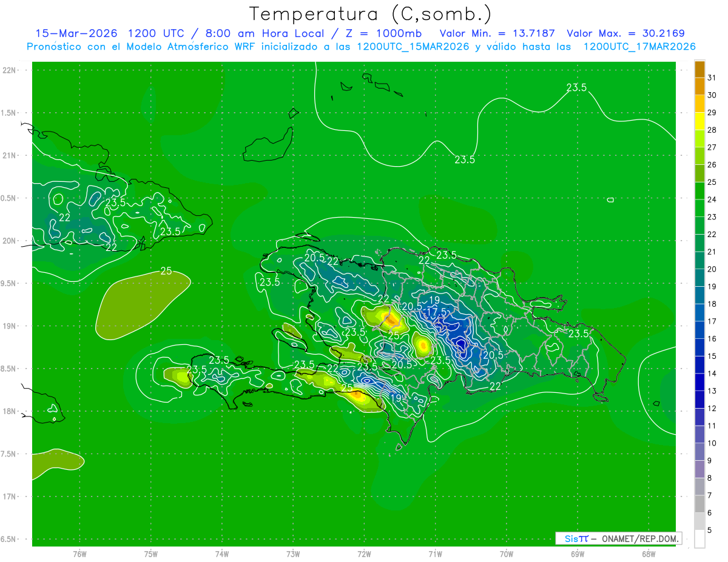
Task: Click the colorbar swatch between 30 and 31
Action: pos(699,86)
